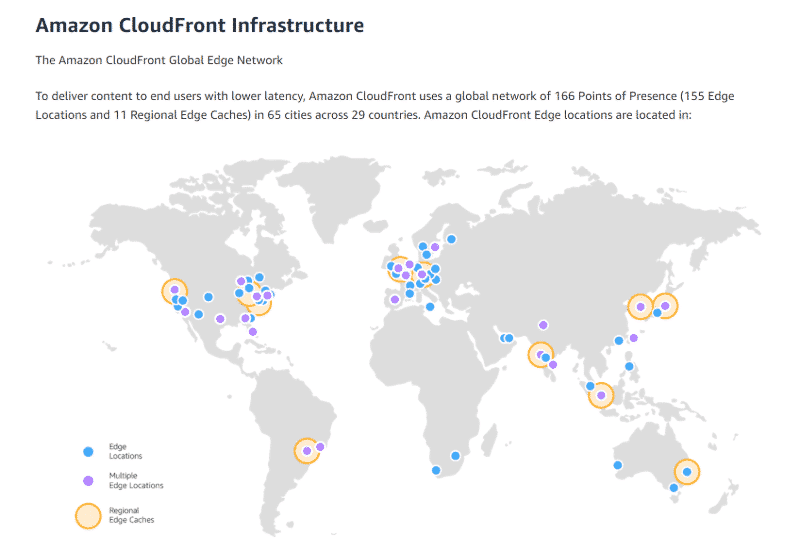The width and height of the screenshot is (800, 543).
Task: Click the blue dot in the Philippines
Action: click(629, 366)
